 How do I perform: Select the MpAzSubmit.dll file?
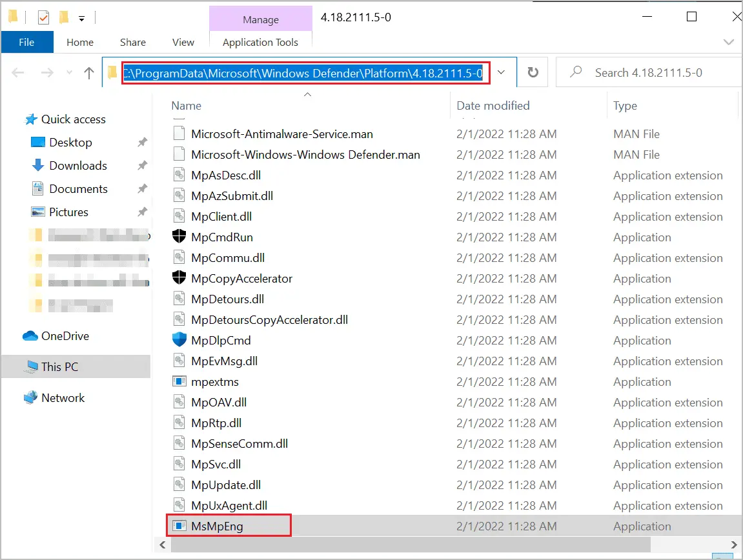coord(232,195)
